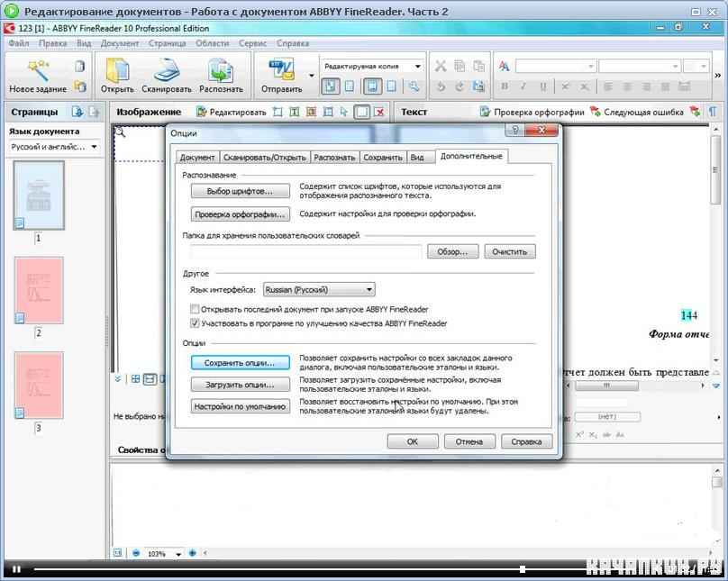Switch to the Документ tab
This screenshot has height=581, width=728.
coord(196,158)
